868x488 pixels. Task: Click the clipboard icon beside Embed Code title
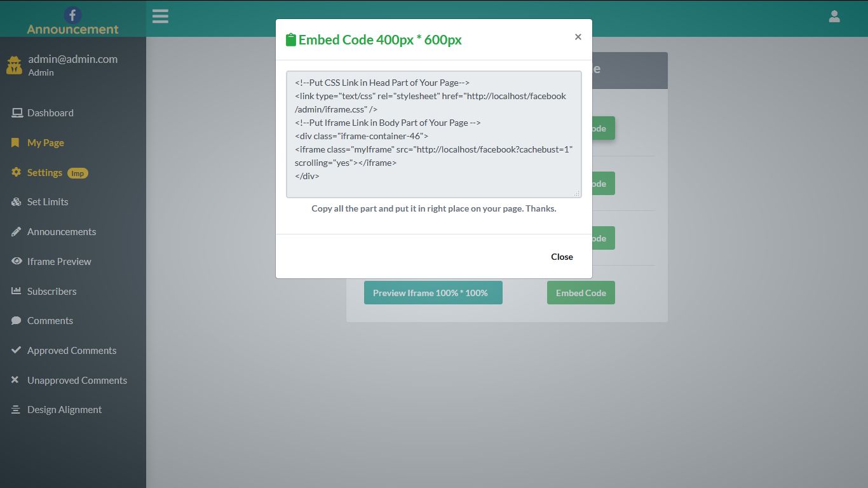[x=291, y=39]
